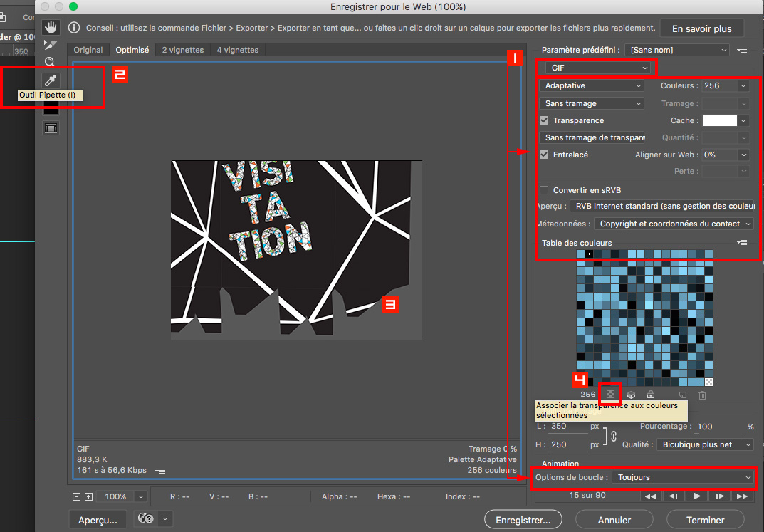The height and width of the screenshot is (532, 764).
Task: Click the white Cache color swatch
Action: (719, 121)
